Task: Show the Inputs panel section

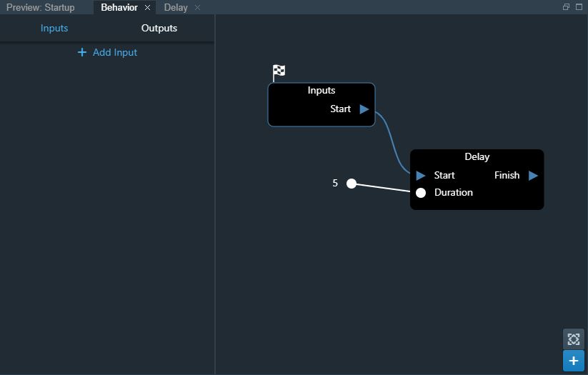Action: pyautogui.click(x=54, y=28)
